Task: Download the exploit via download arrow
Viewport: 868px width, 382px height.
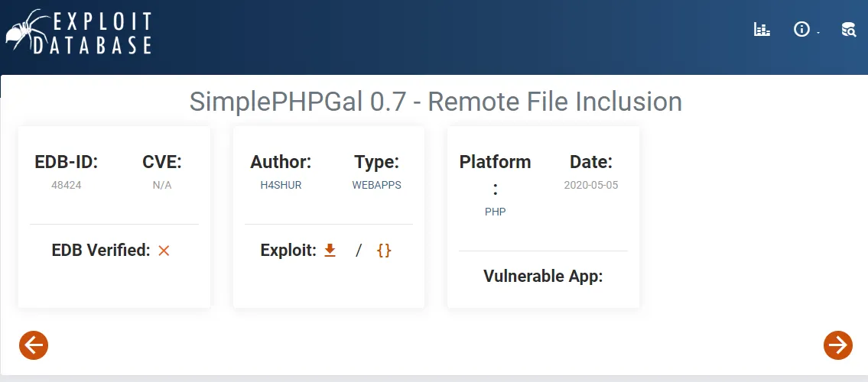Action: (x=330, y=251)
